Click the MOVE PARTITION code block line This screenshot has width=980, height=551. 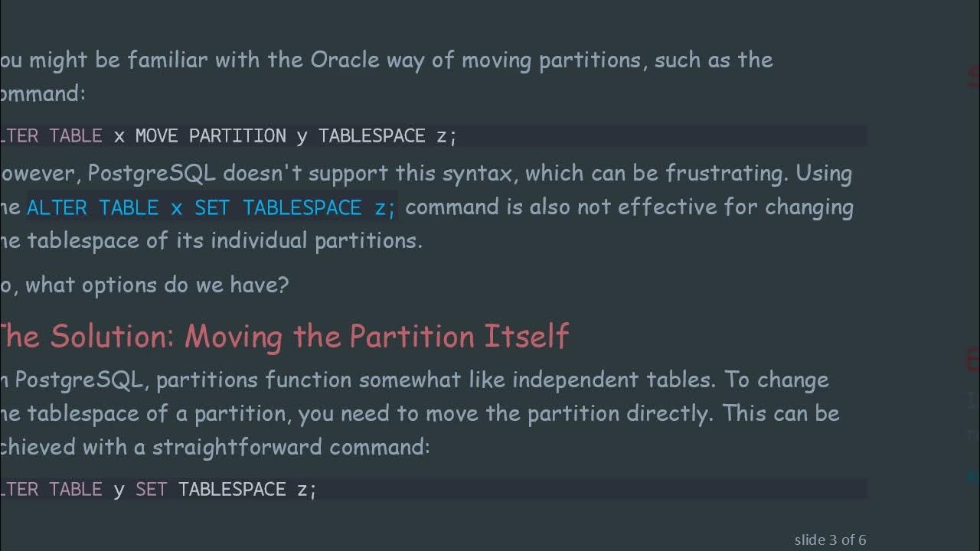click(x=228, y=136)
